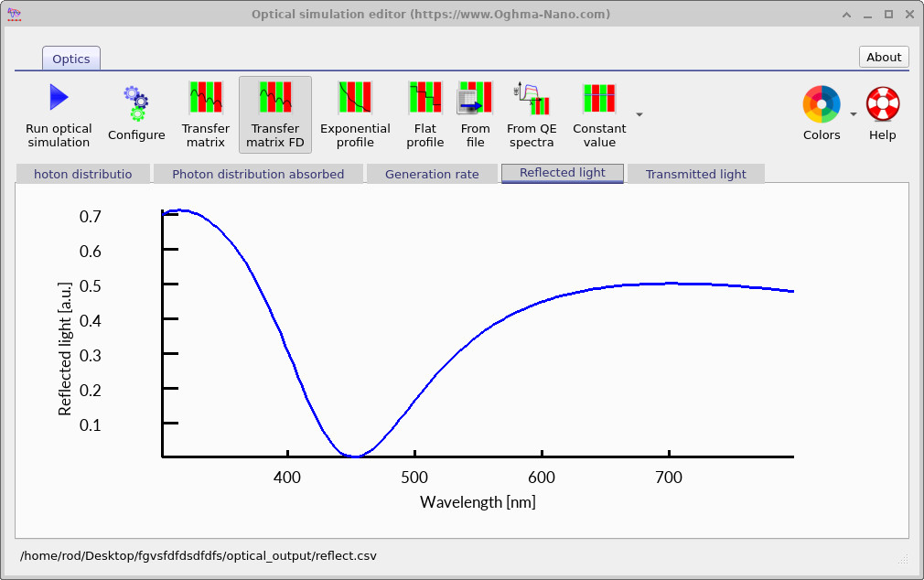This screenshot has width=924, height=580.
Task: Expand the toolbar overflow arrow after Constant value
Action: tap(639, 115)
